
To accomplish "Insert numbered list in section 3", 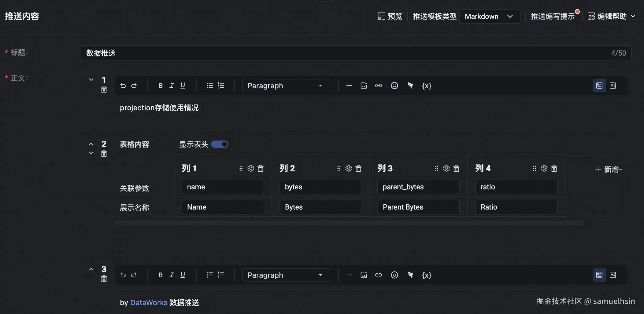I will (221, 275).
